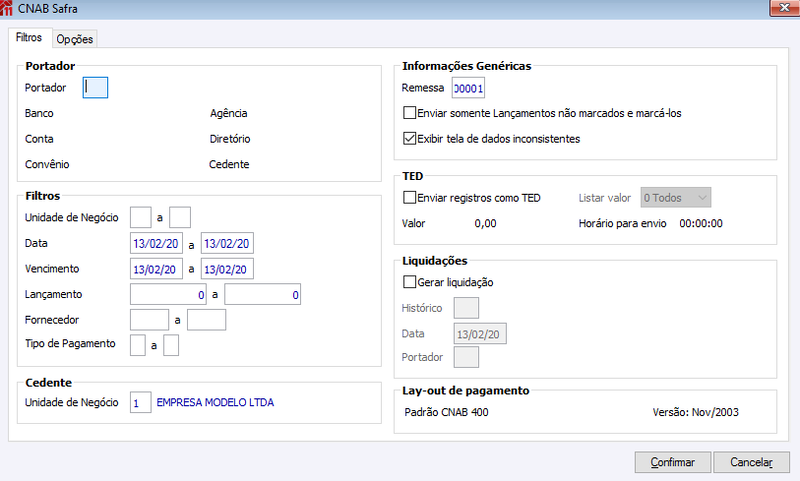Close the CNAB Safra window
Viewport: 800px width, 481px height.
784,8
